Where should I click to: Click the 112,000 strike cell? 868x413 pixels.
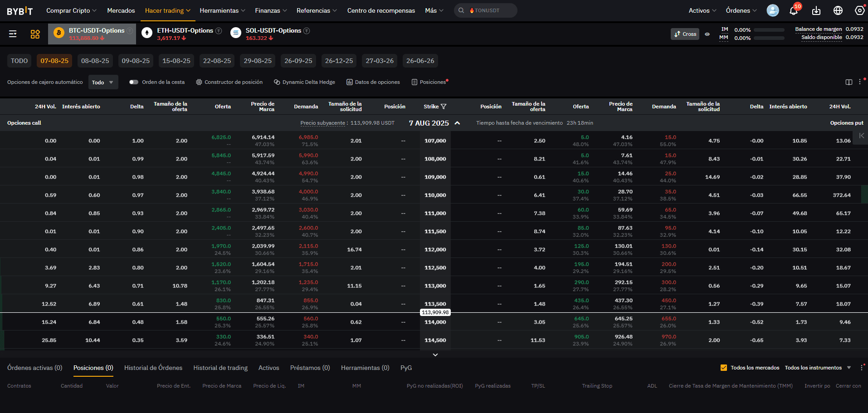pyautogui.click(x=435, y=249)
